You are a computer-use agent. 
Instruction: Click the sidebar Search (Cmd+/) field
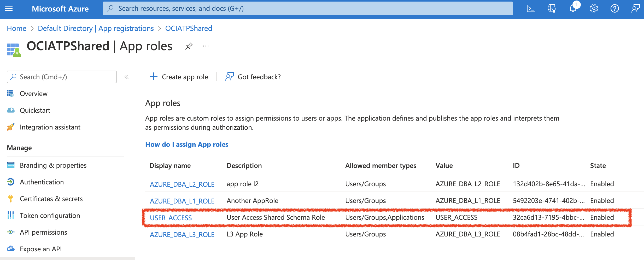(62, 77)
